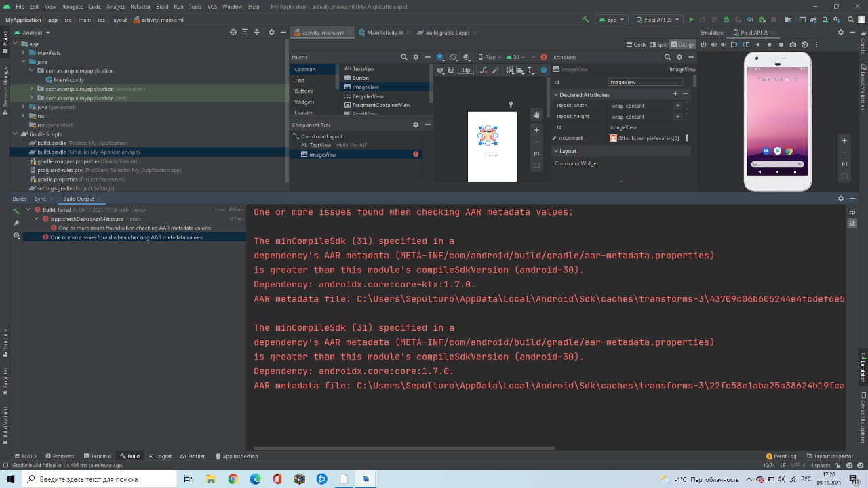Toggle design surface blueprint layers icon
868x488 pixels.
tap(440, 57)
